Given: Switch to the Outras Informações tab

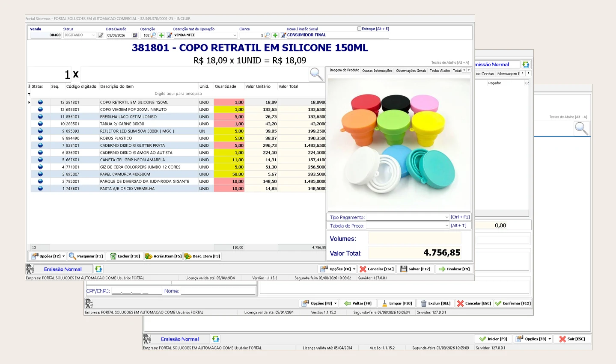Looking at the screenshot, I should point(377,71).
